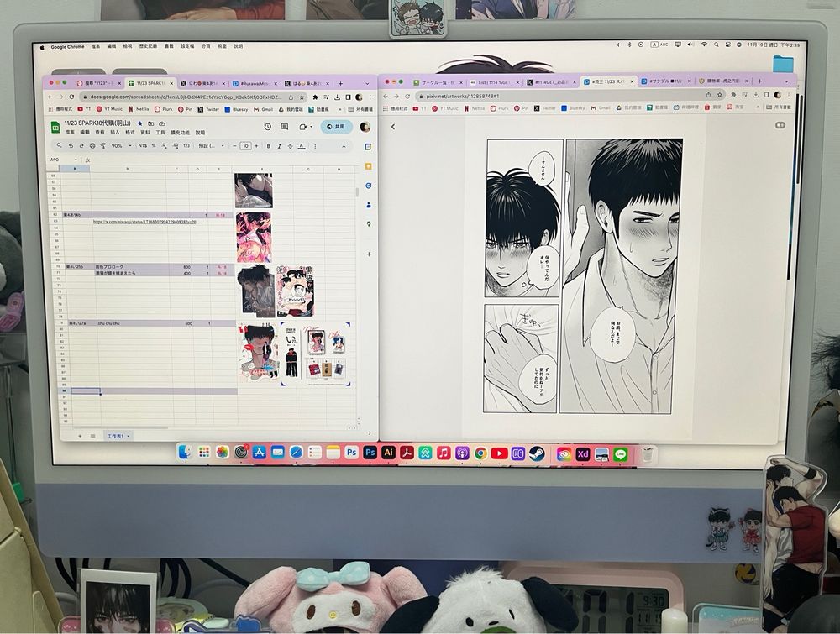
Task: Open the 擴充功能 menu in Google Sheets
Action: [180, 133]
